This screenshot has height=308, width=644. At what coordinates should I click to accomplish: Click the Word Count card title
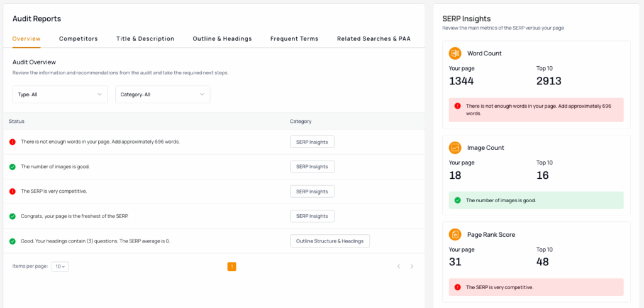point(484,54)
